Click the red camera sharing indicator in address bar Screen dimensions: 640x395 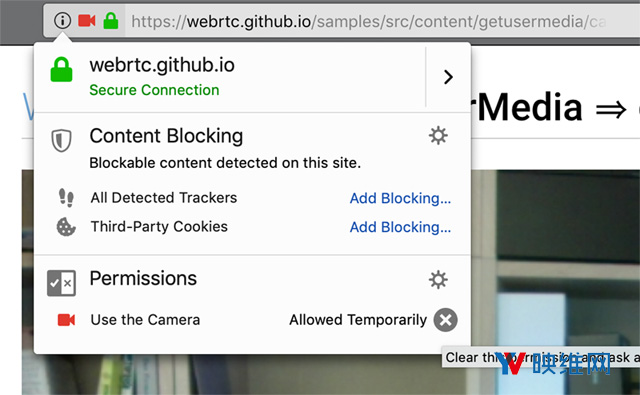coord(87,20)
